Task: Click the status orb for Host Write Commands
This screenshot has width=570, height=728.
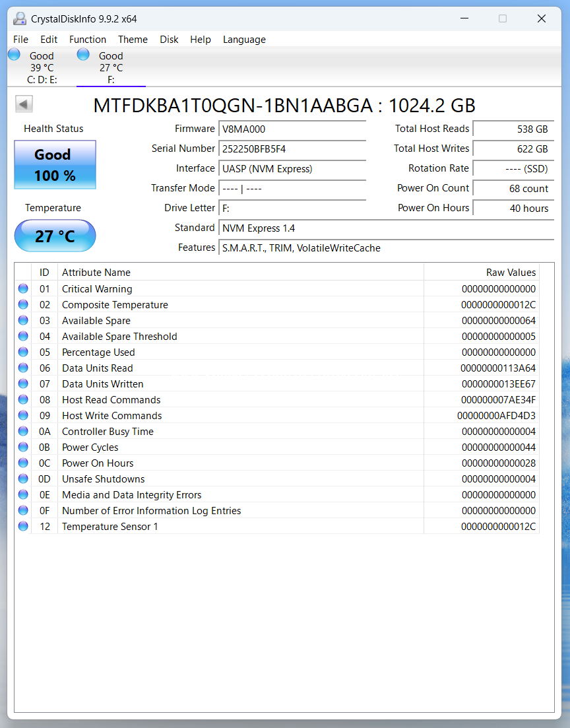Action: coord(23,415)
